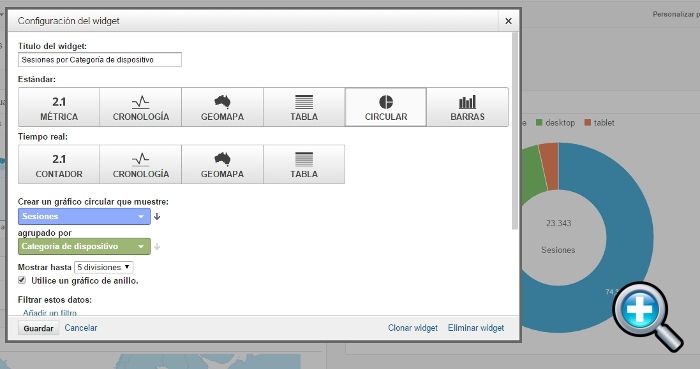Choose the Circular pie chart type
The height and width of the screenshot is (369, 700).
[x=386, y=107]
